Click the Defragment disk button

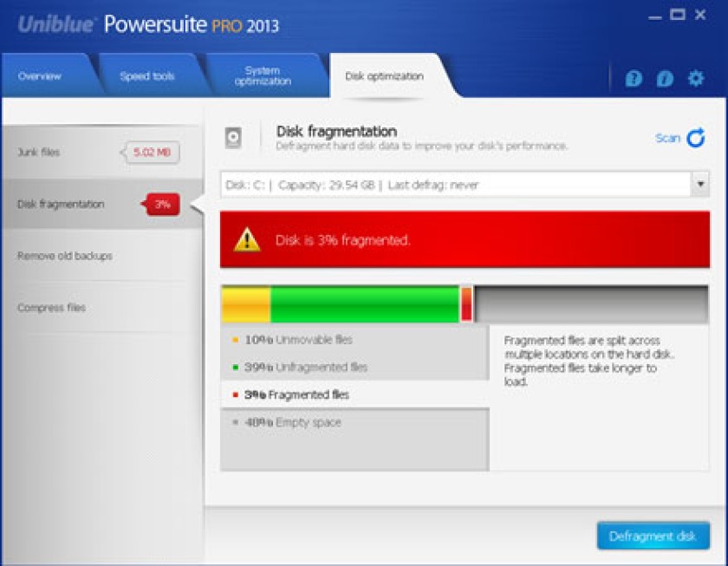pos(653,536)
